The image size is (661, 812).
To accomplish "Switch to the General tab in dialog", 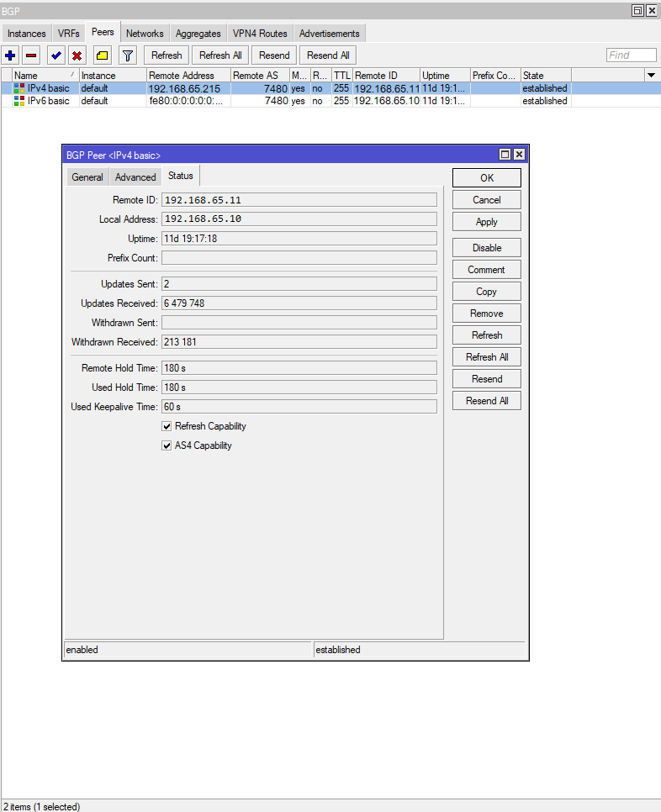I will (87, 177).
